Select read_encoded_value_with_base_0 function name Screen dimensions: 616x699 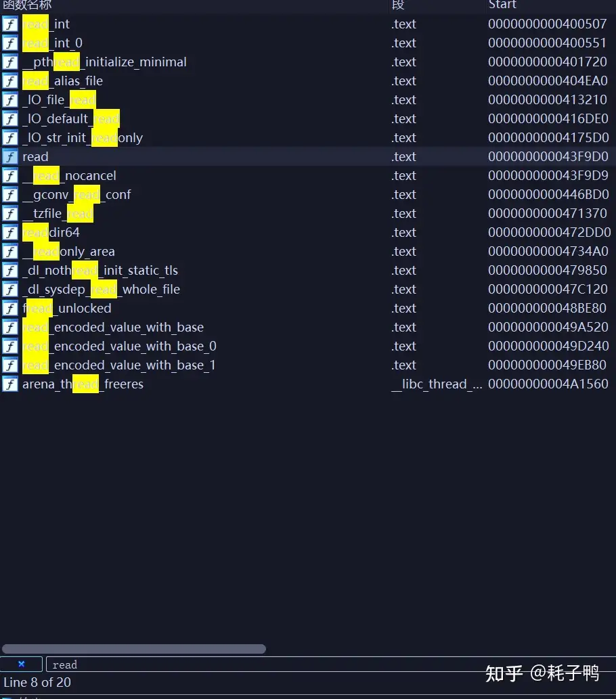coord(119,346)
